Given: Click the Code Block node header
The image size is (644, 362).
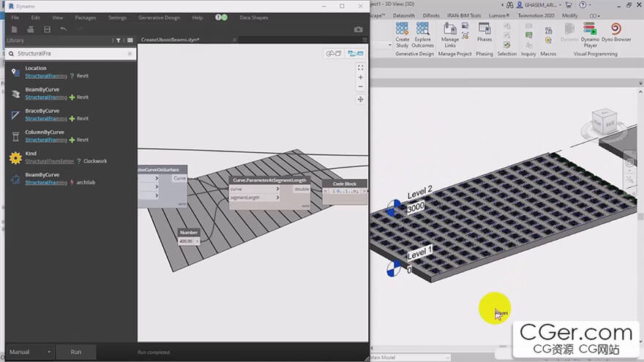Looking at the screenshot, I should (x=345, y=184).
